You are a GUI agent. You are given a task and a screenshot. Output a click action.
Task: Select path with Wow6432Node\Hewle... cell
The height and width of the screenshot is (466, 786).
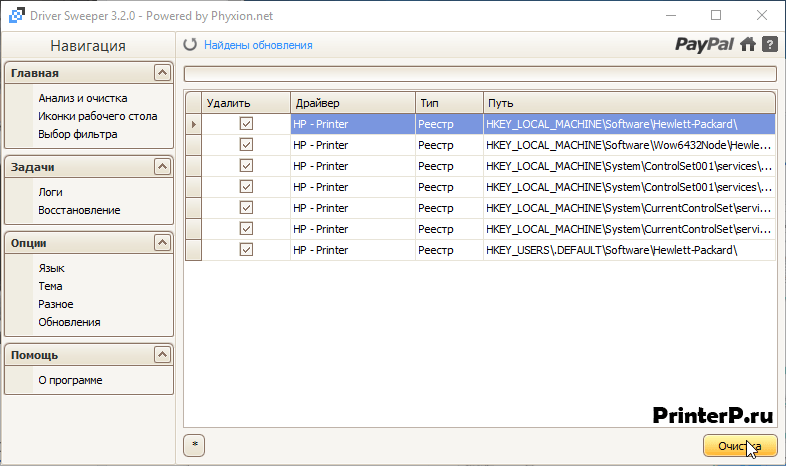[630, 145]
